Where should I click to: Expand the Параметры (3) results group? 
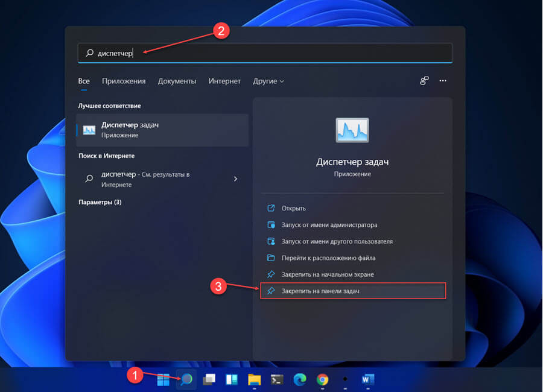(100, 202)
